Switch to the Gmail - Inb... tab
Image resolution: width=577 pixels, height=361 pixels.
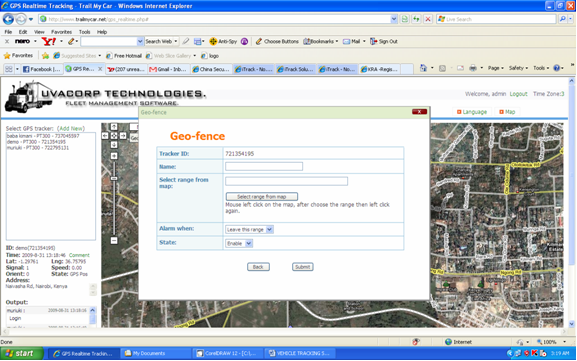point(168,69)
